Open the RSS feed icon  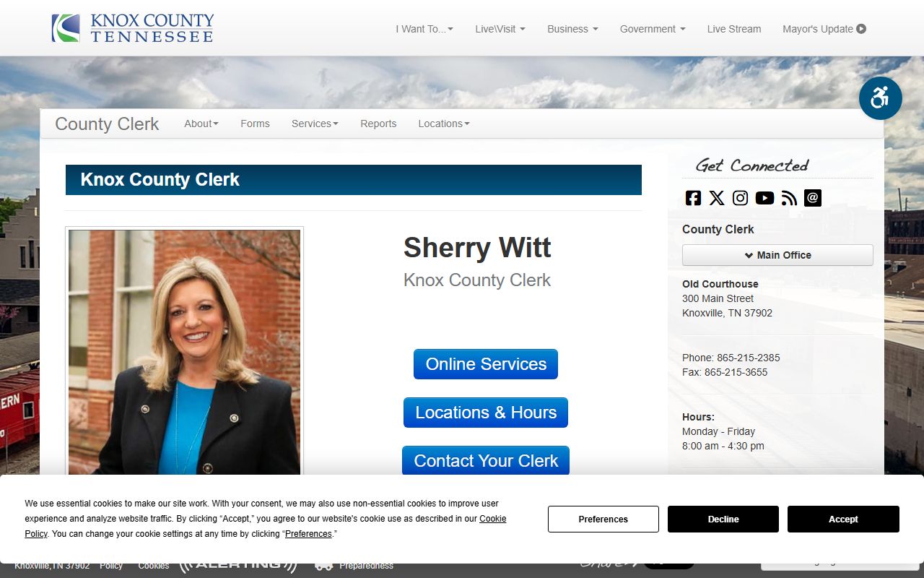[x=789, y=198]
